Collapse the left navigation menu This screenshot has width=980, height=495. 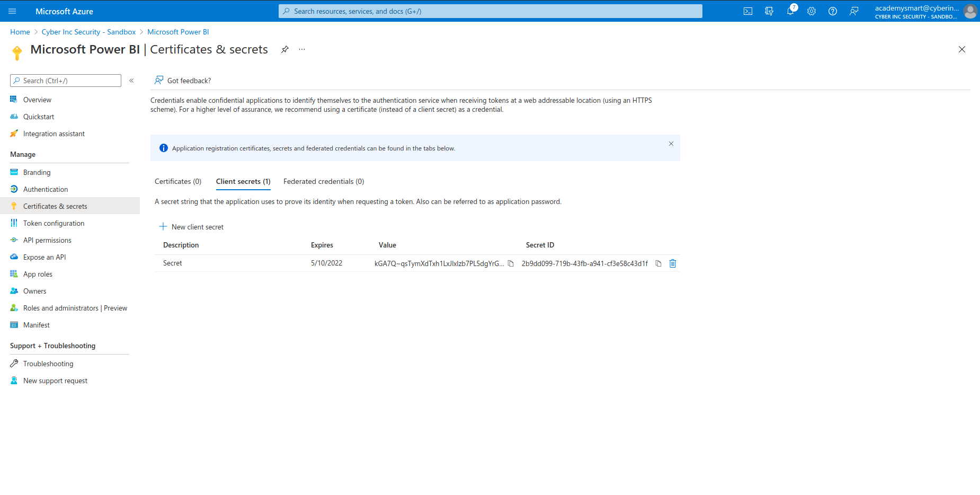[131, 81]
